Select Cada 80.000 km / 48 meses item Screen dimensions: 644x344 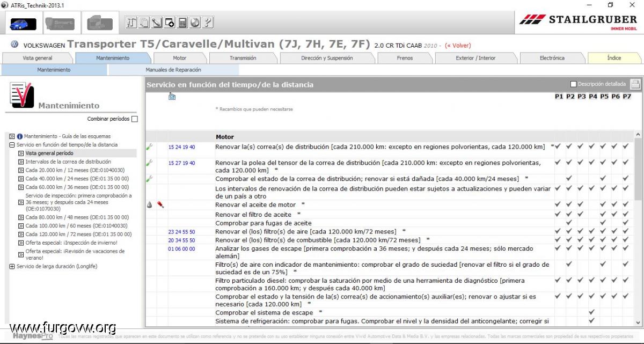(x=77, y=217)
